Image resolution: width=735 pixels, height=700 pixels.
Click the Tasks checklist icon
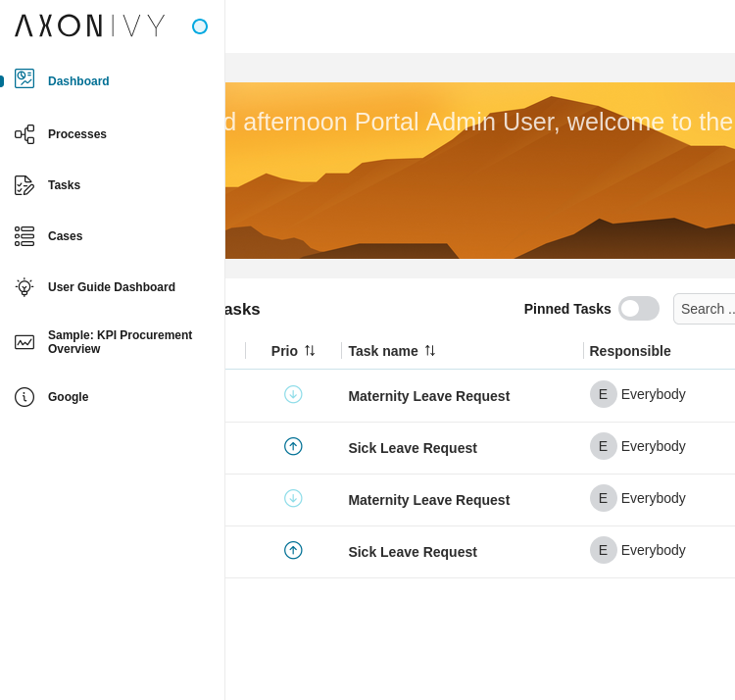24,185
